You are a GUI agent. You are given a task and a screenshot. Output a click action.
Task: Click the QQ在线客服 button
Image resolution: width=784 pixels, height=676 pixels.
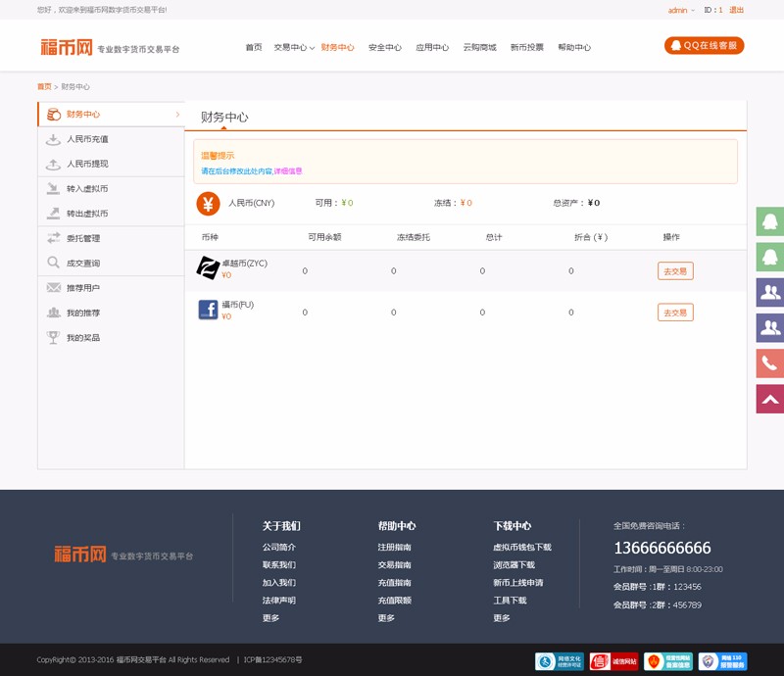pos(704,45)
